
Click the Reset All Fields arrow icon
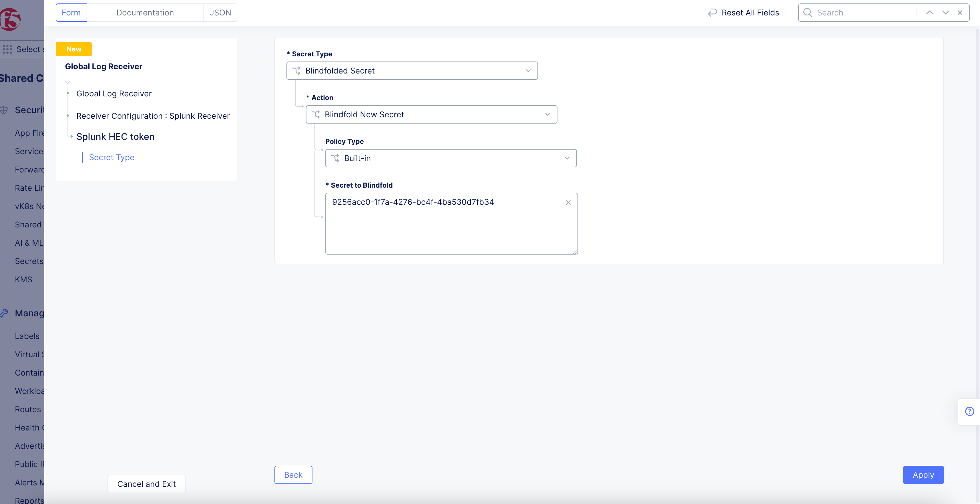pos(712,13)
